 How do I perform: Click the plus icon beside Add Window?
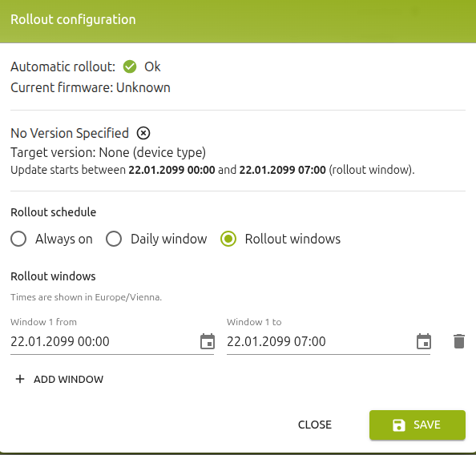click(20, 379)
